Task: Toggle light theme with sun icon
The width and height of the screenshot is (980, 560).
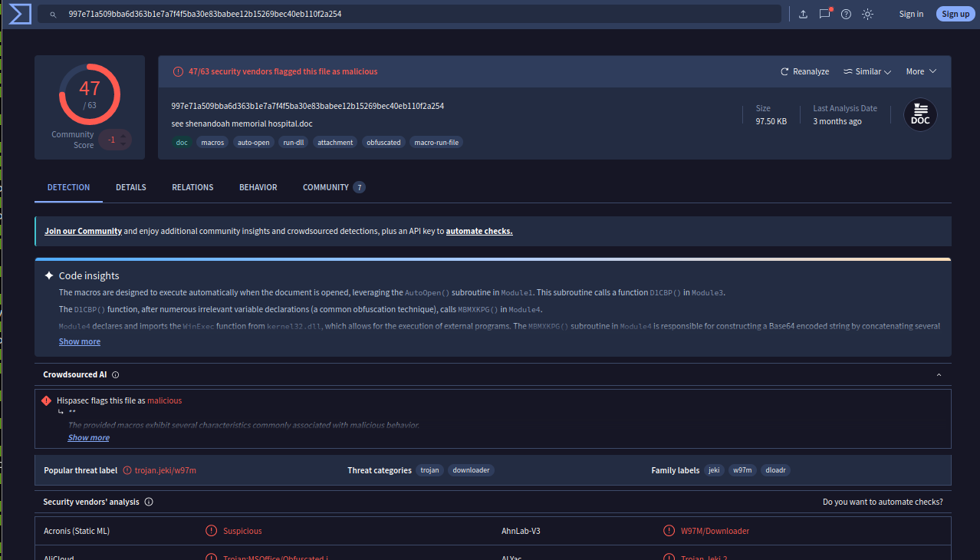Action: 868,14
